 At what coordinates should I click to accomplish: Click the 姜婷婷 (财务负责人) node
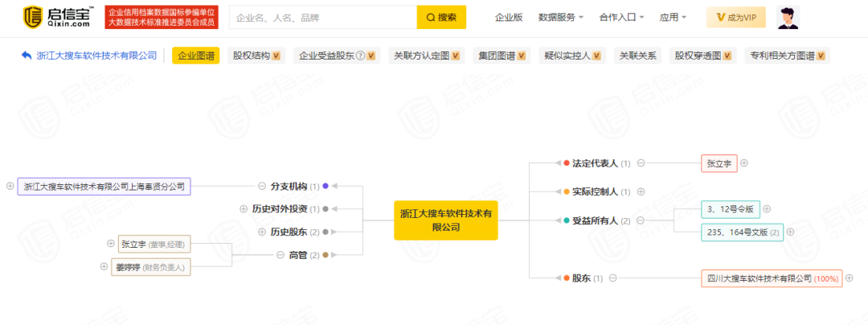[151, 267]
